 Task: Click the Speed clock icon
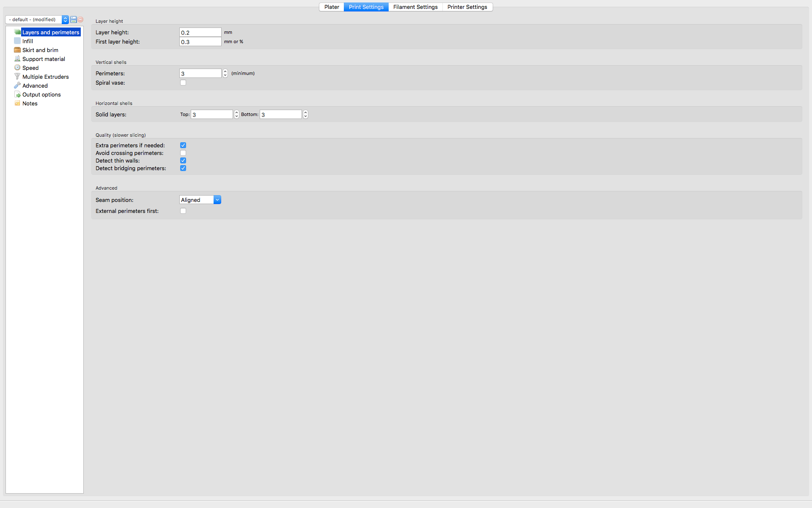[17, 68]
